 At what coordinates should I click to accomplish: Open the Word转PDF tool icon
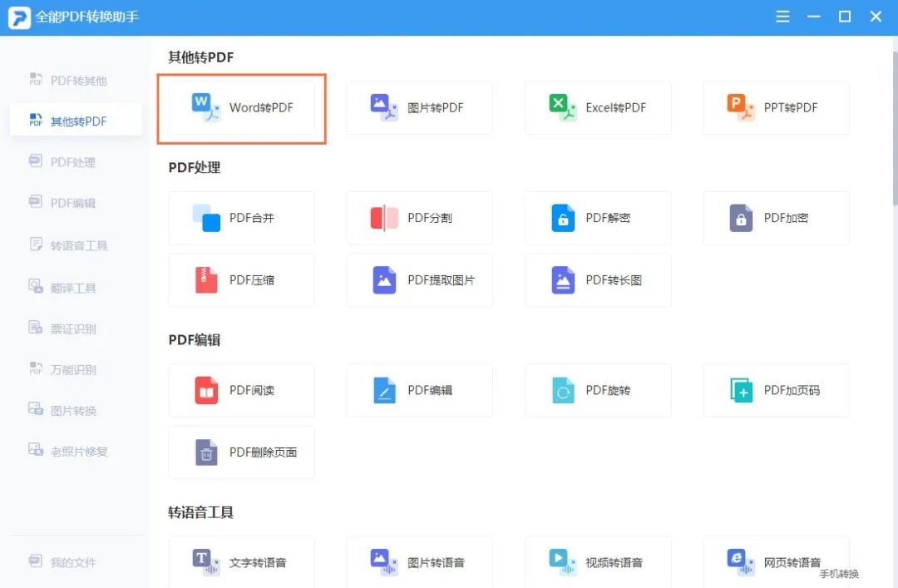click(x=205, y=108)
